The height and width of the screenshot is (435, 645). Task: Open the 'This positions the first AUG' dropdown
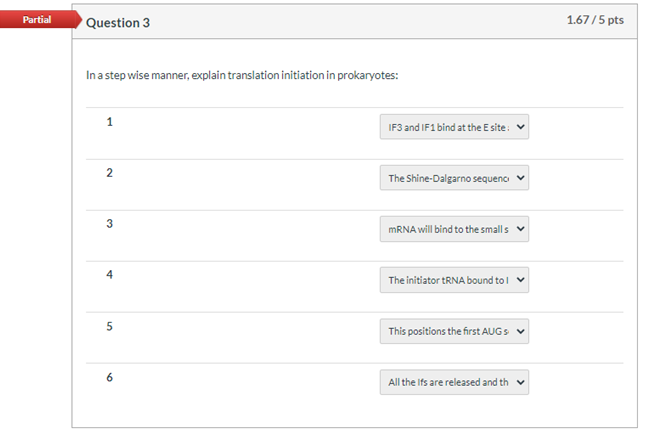(454, 331)
